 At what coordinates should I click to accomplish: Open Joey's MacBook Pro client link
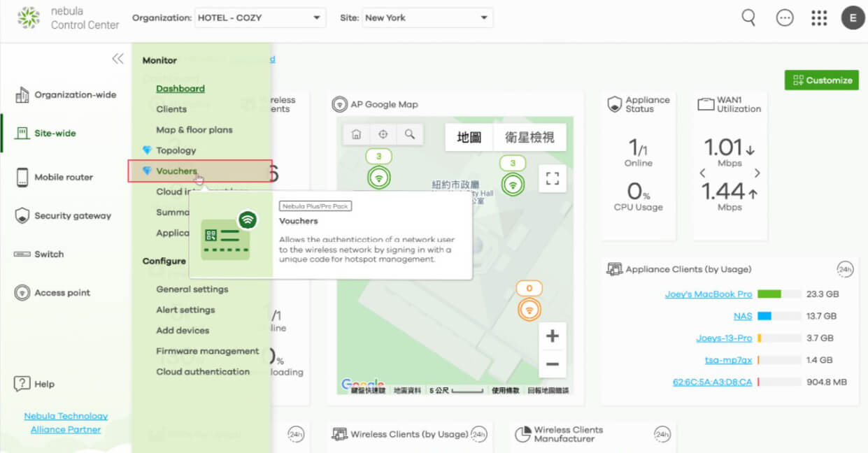coord(709,294)
